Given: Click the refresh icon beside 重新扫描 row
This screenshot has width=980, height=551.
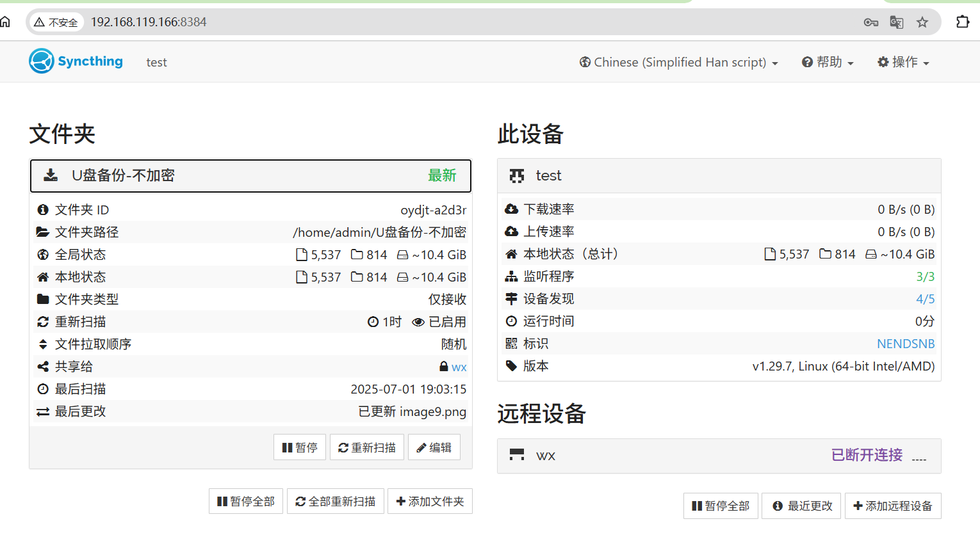Looking at the screenshot, I should click(x=43, y=322).
